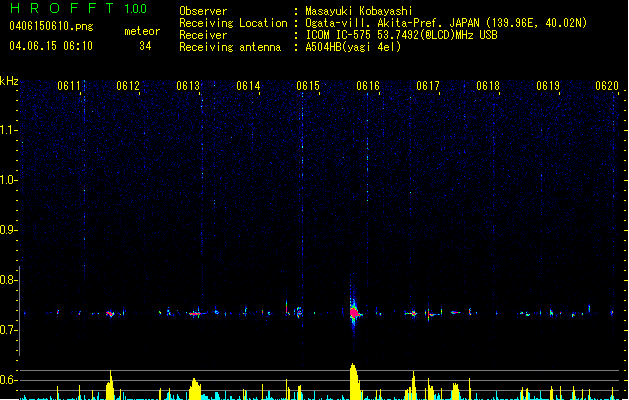Click receiver text ICOM IC-575 53.7492 MHz USB
629x400 pixels.
pyautogui.click(x=401, y=35)
